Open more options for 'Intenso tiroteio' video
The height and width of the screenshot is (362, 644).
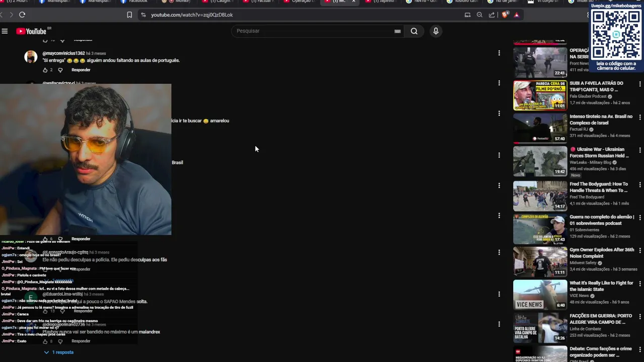(640, 117)
